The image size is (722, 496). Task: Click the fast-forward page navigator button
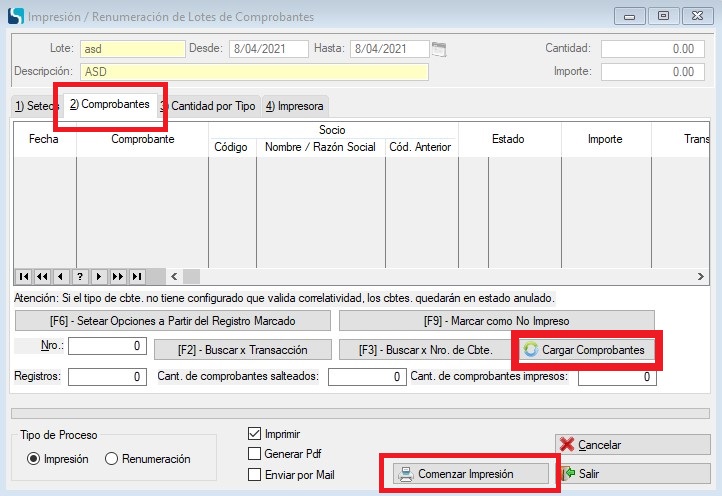[117, 276]
